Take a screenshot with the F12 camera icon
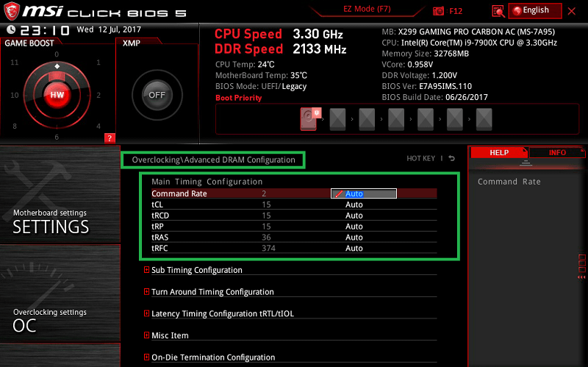This screenshot has height=367, width=588. pyautogui.click(x=438, y=11)
